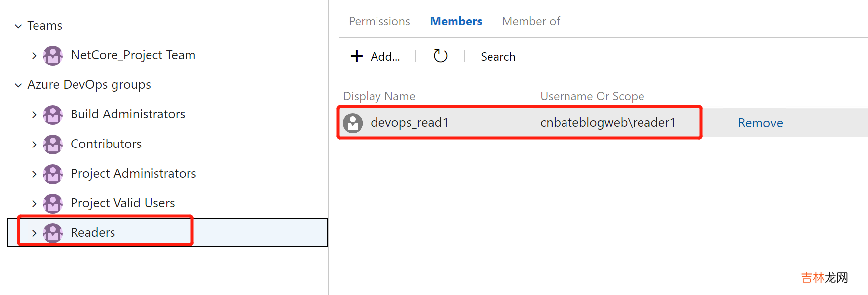Collapse the Teams section
Viewport: 868px width, 295px height.
[18, 26]
